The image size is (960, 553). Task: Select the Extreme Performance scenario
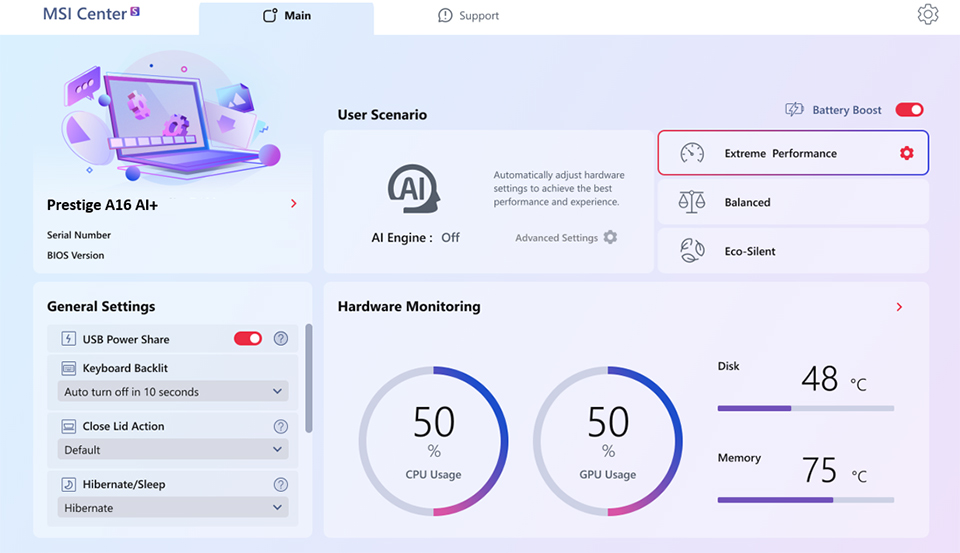[x=780, y=153]
